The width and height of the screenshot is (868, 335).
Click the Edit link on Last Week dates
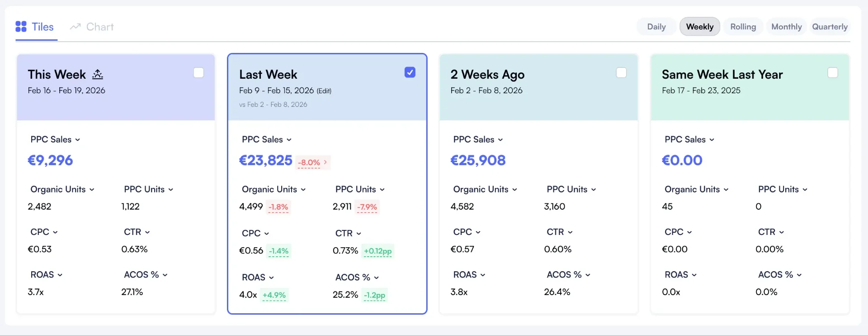[x=324, y=91]
